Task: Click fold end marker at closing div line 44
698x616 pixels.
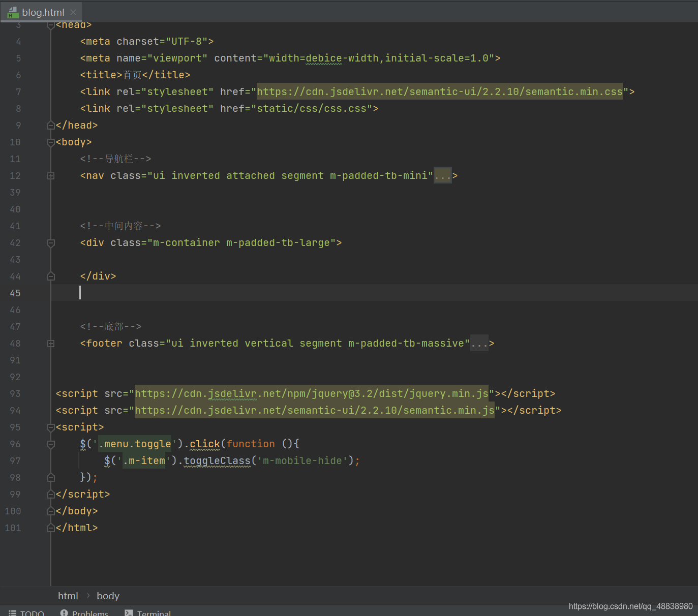Action: click(51, 276)
